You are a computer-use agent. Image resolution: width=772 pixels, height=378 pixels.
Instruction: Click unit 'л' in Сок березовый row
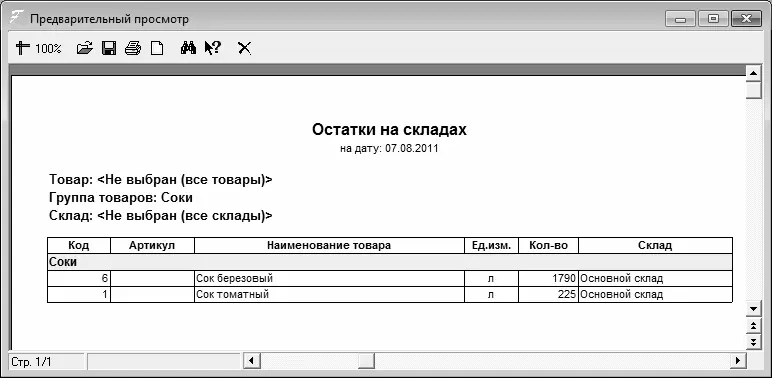tap(491, 279)
